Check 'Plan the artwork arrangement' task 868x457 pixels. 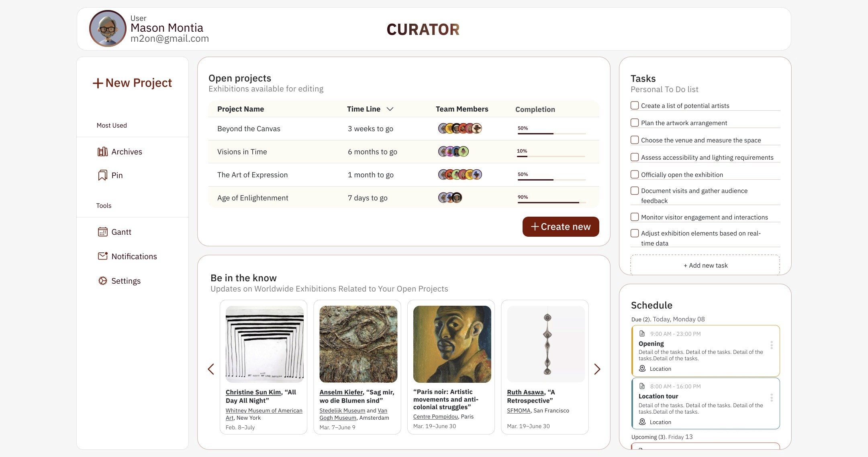click(635, 123)
